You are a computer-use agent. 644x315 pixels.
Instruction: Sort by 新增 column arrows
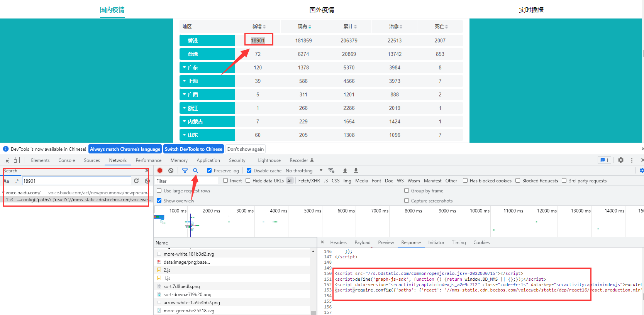[x=264, y=27]
